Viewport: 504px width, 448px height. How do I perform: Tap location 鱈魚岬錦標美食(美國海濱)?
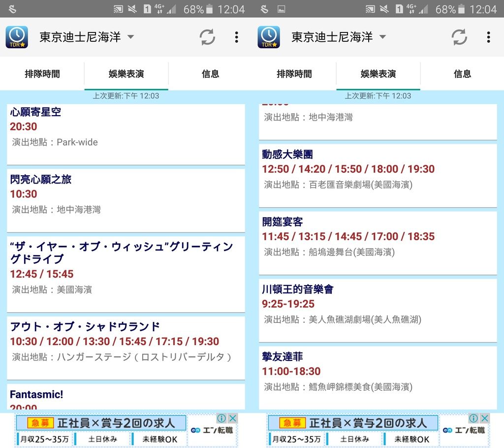(338, 387)
